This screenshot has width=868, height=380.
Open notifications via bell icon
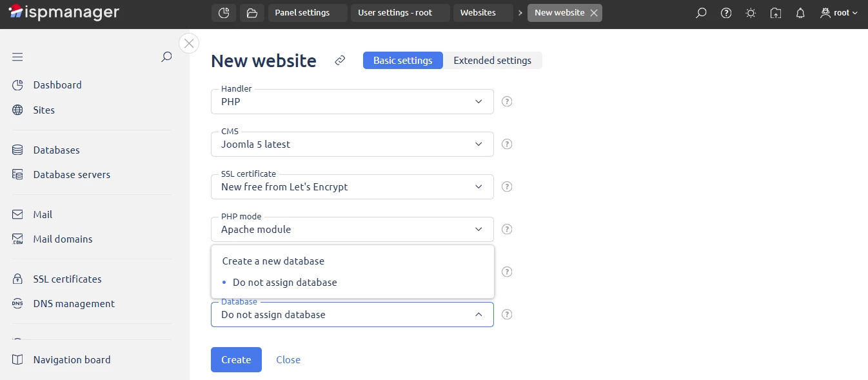tap(800, 12)
